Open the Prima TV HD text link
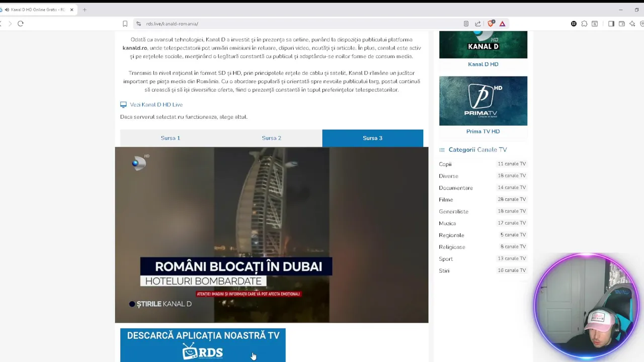Screen dimensions: 644x362 pos(483,132)
